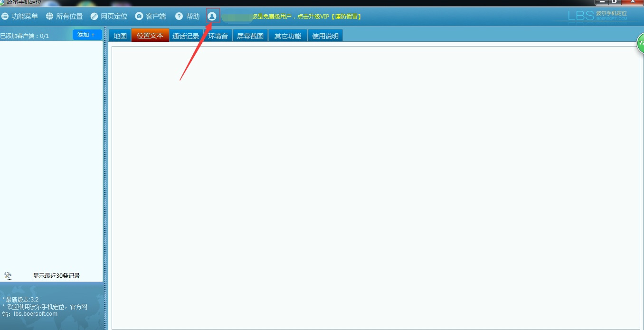644x330 pixels.
Task: Open the 使用说明 tab
Action: click(325, 36)
